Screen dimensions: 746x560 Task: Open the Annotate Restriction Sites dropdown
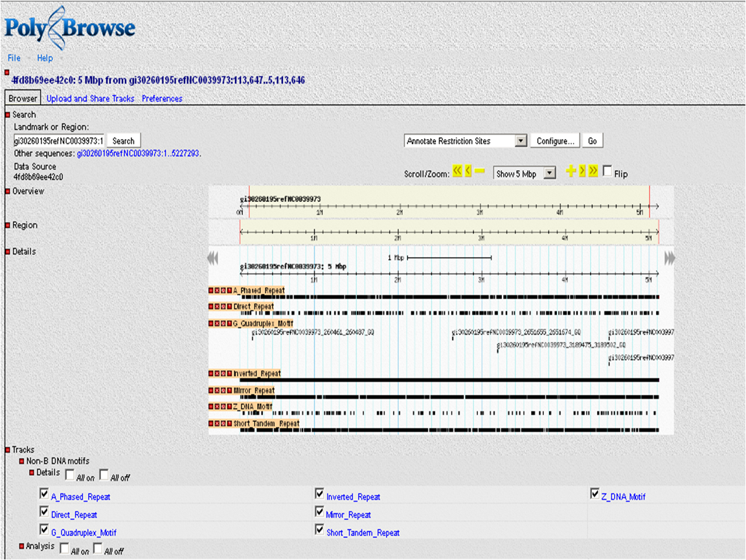tap(466, 141)
